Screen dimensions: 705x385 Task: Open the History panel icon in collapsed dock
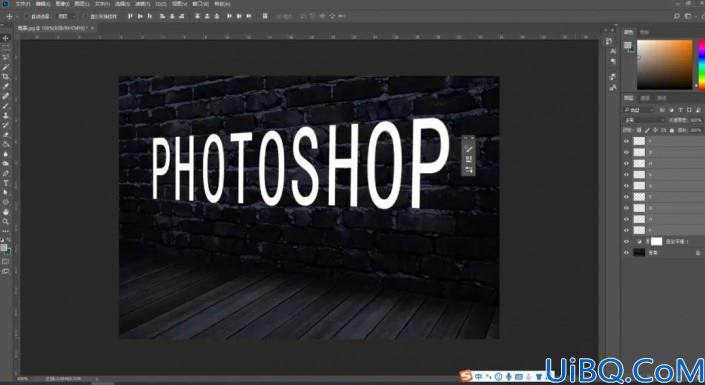click(x=609, y=41)
